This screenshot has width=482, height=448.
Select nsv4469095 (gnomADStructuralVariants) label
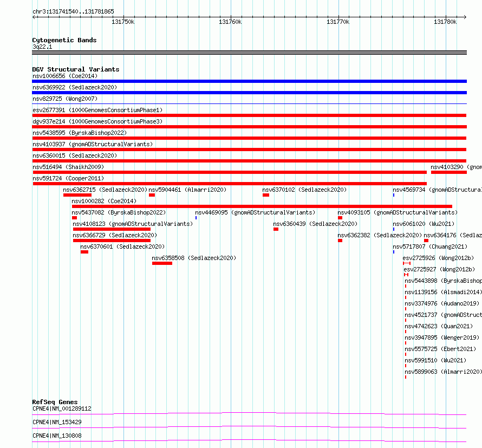[255, 212]
